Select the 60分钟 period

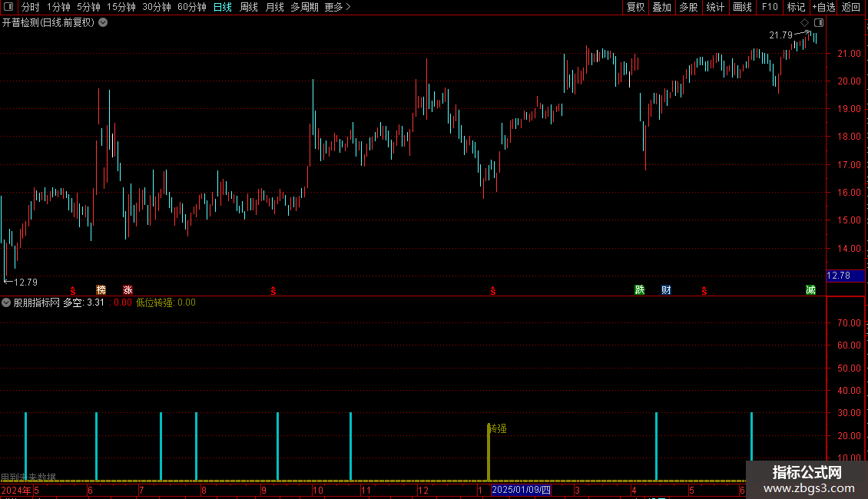[191, 7]
